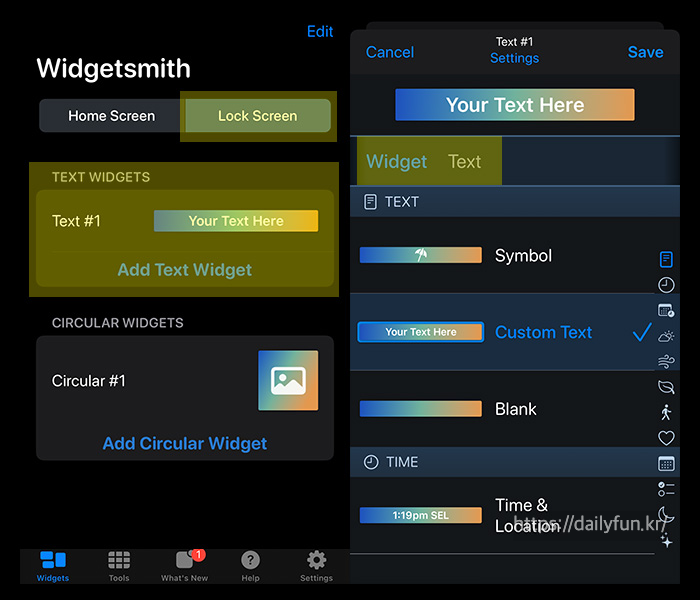Select the leaf index icon
Screen dimensions: 700x600
tap(666, 387)
